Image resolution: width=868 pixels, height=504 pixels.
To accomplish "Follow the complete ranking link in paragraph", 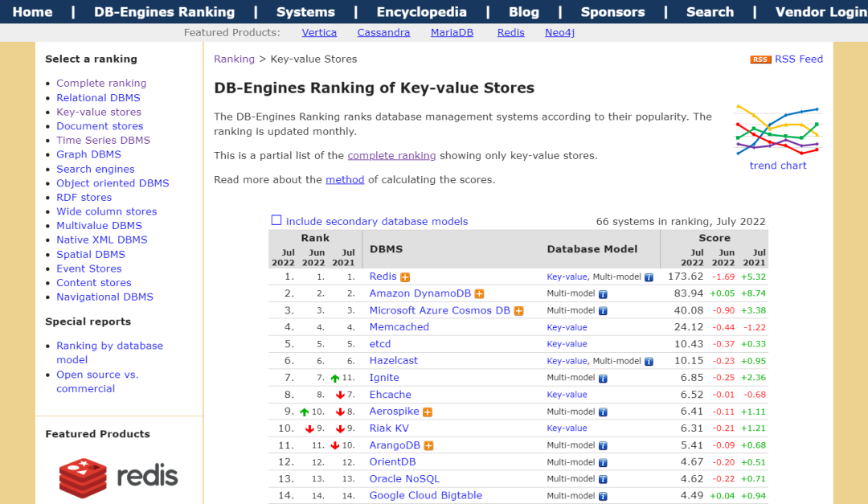I will (392, 156).
